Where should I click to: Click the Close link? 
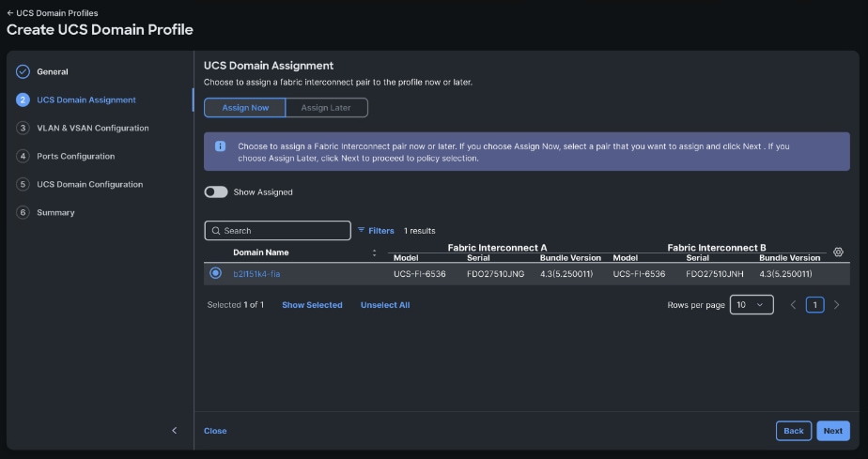pos(215,431)
